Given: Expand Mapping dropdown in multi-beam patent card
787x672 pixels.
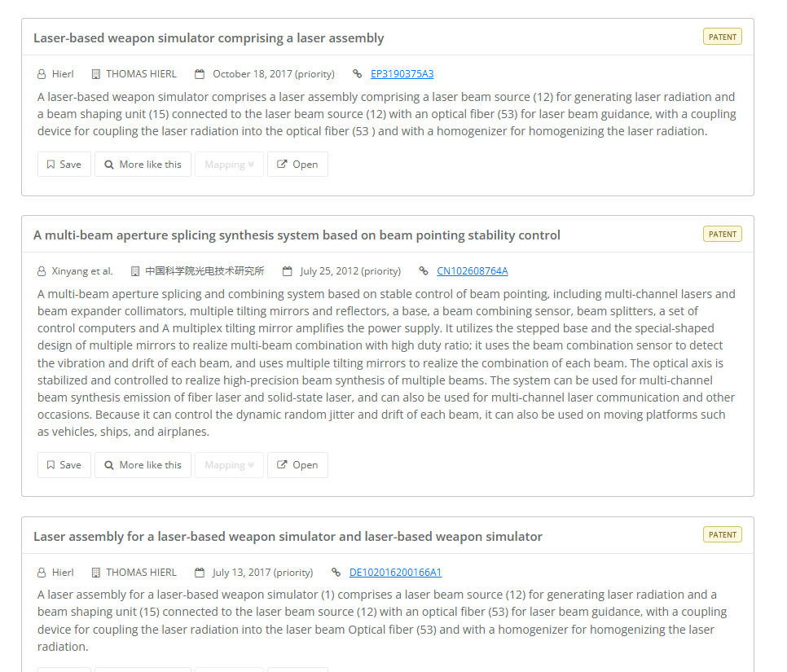Looking at the screenshot, I should 230,465.
